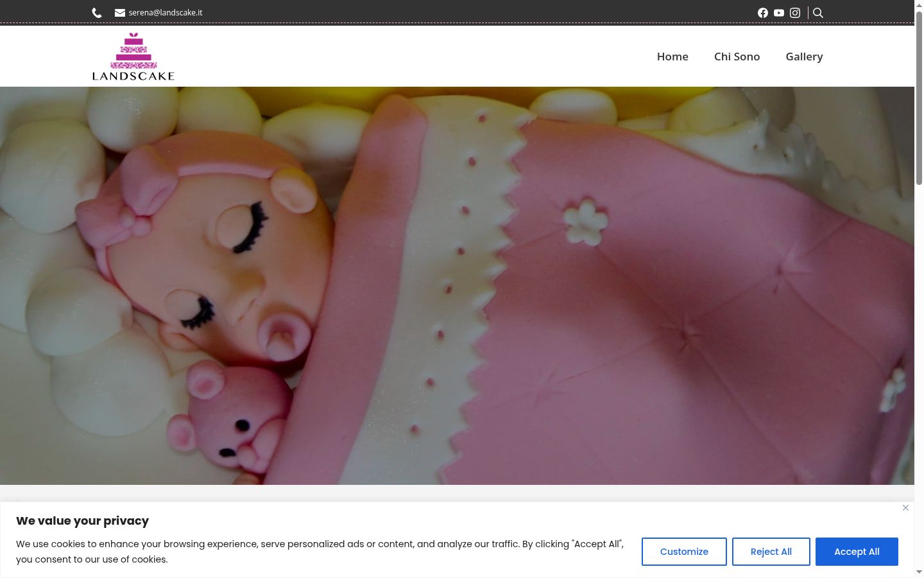Open the Facebook page icon
The height and width of the screenshot is (578, 924).
click(x=763, y=13)
